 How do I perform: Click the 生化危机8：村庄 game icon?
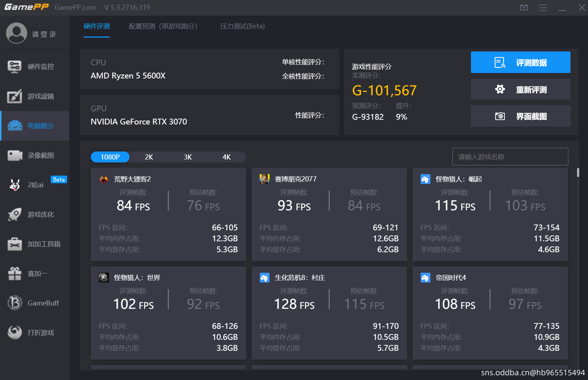(264, 278)
